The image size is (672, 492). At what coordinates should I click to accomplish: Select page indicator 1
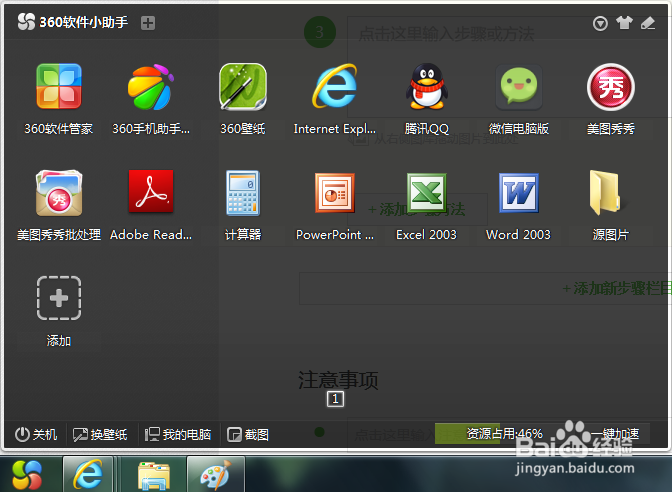tap(335, 399)
